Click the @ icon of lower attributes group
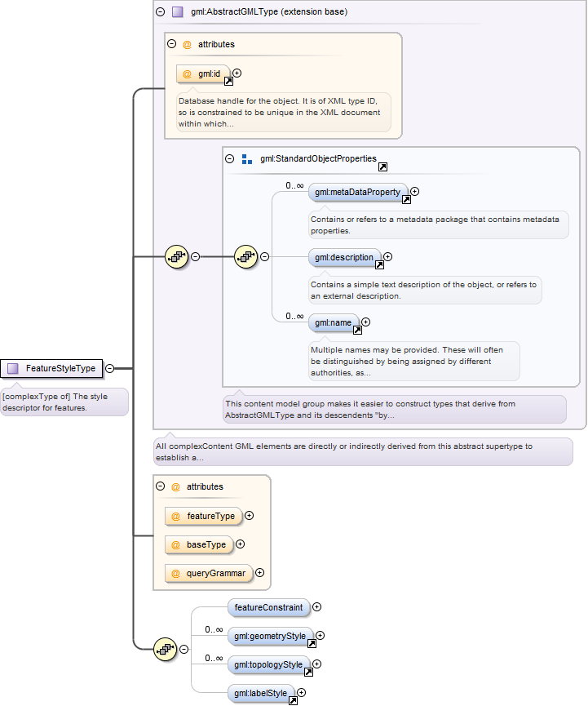 coord(176,486)
